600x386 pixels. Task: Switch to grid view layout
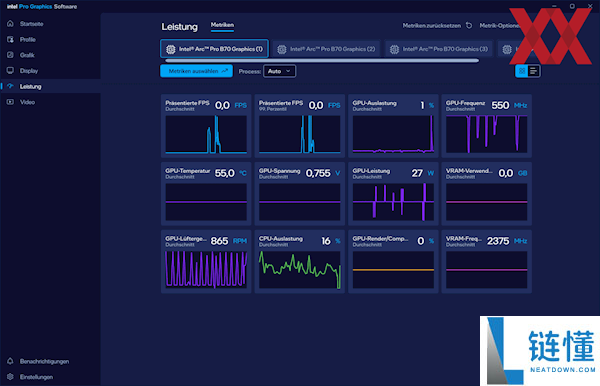[x=522, y=71]
